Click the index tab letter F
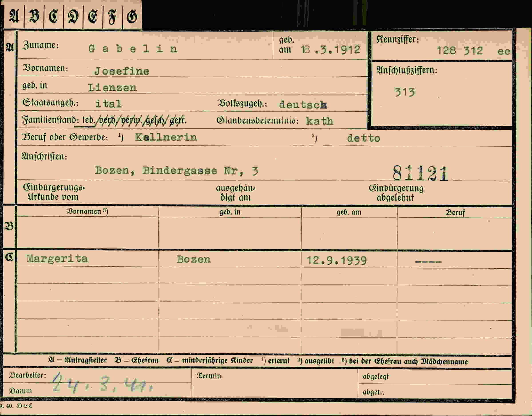 (112, 17)
